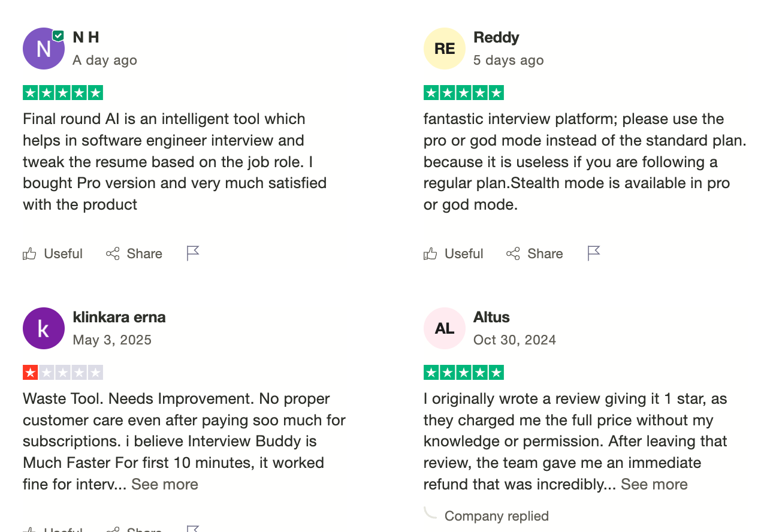Expand klinkara erna's review with See more
The height and width of the screenshot is (532, 761).
pyautogui.click(x=165, y=484)
